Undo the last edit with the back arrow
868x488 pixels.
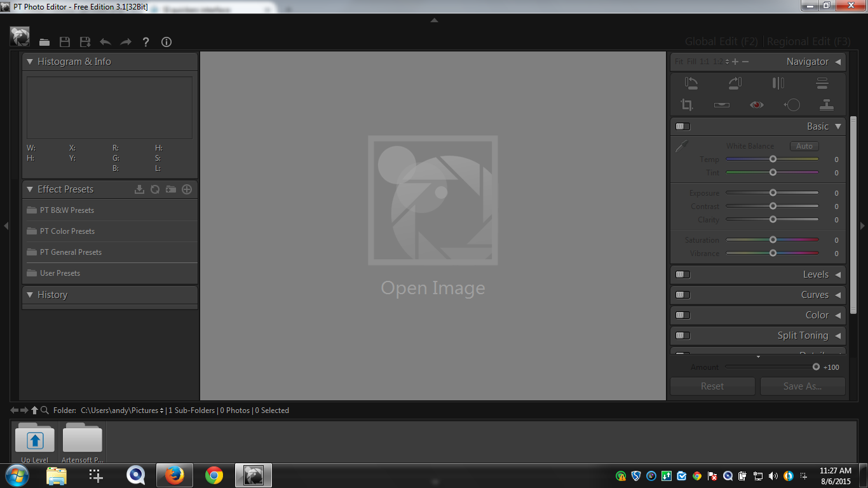(105, 42)
